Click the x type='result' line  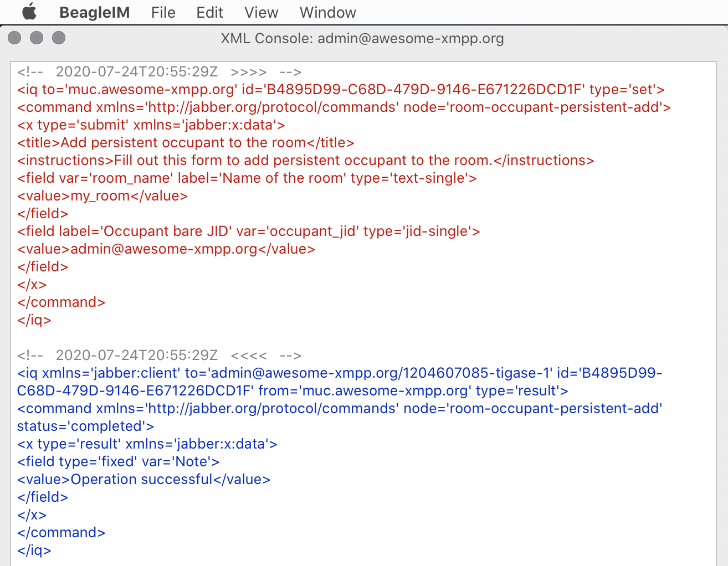[x=147, y=444]
